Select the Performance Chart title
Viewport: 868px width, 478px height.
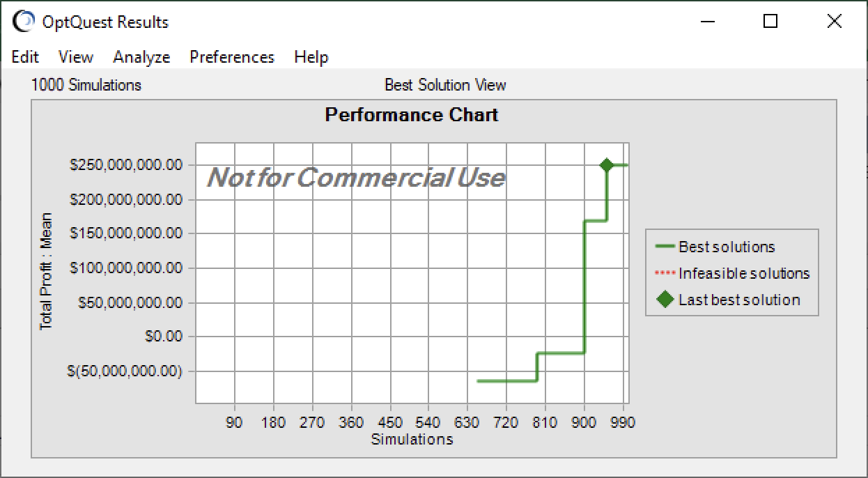tap(412, 115)
